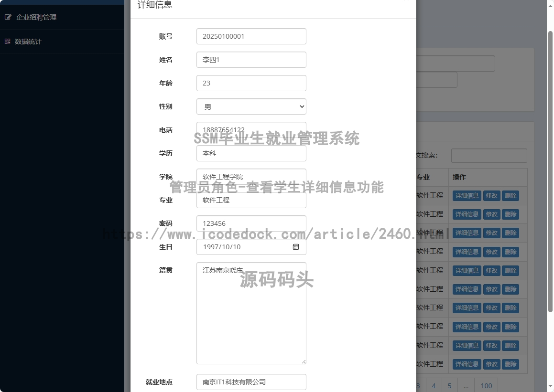
Task: Focus the 姓名 field containing 李四1
Action: [251, 60]
